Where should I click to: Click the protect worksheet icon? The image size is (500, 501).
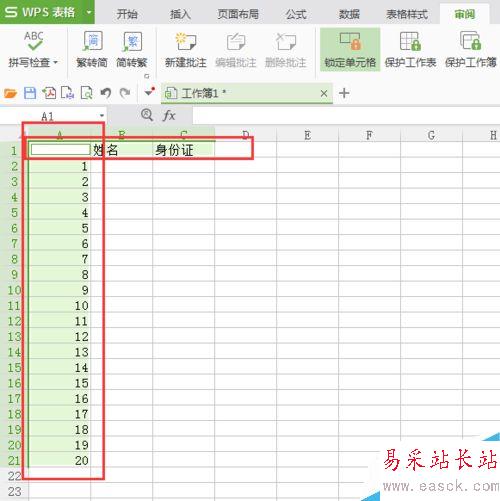tap(410, 41)
